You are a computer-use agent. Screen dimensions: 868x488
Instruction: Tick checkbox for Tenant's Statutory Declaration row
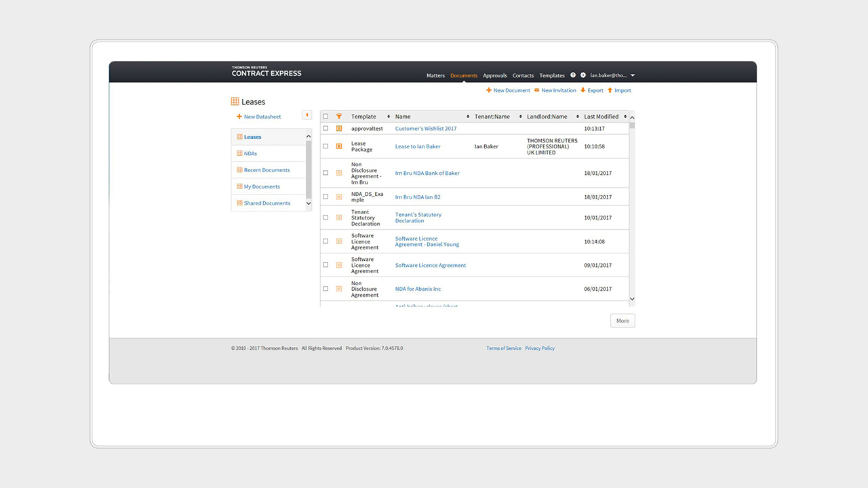pos(325,218)
